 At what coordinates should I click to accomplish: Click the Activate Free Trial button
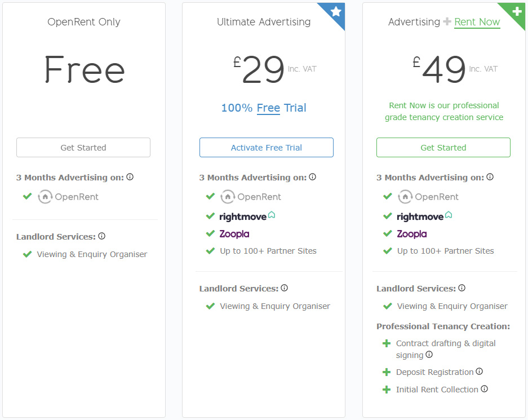(x=266, y=147)
